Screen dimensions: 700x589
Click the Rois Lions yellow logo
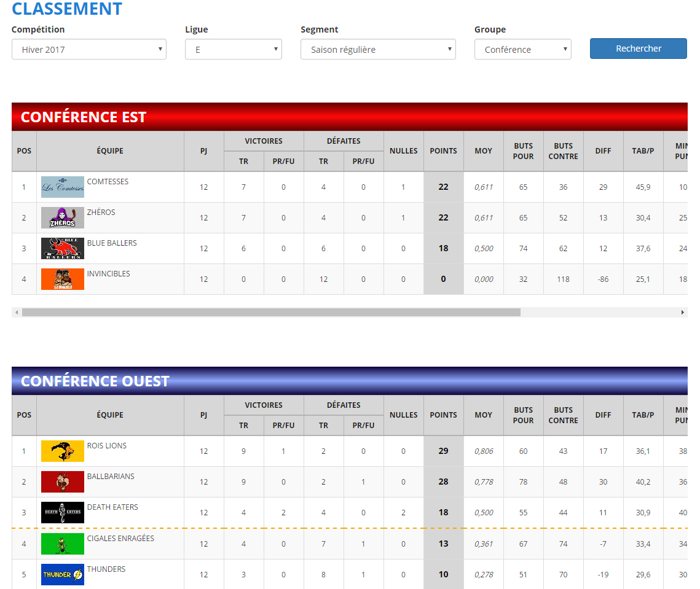click(x=62, y=451)
